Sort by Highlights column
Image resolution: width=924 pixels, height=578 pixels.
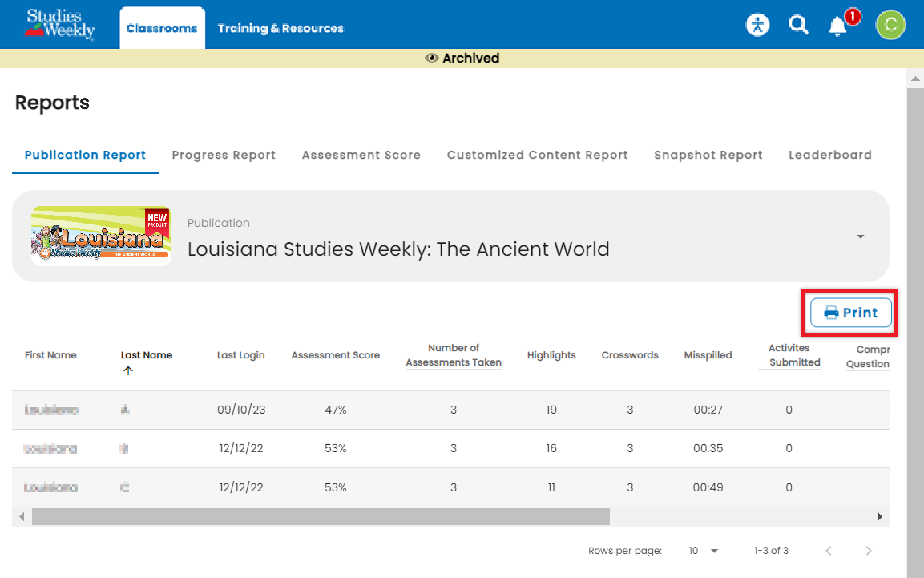point(551,355)
